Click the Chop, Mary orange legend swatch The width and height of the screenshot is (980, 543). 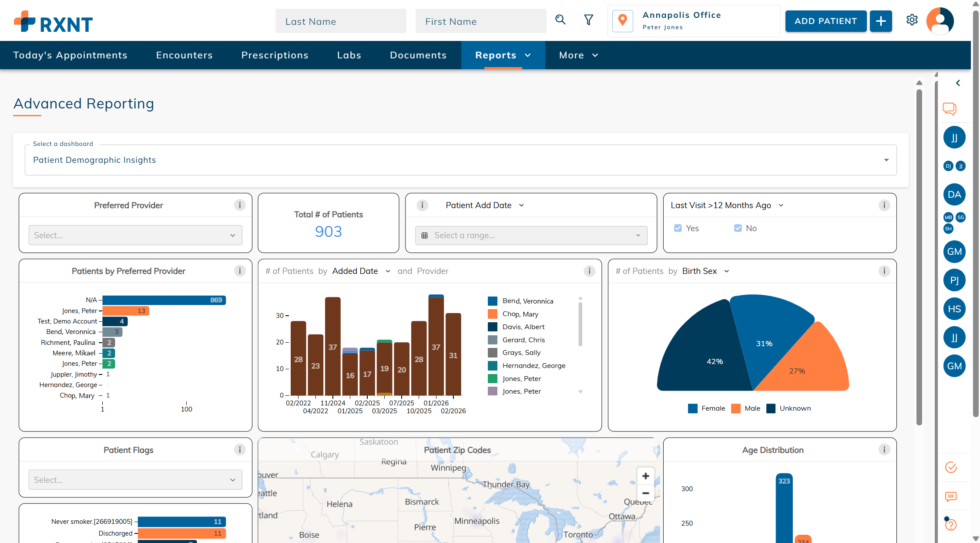coord(492,314)
